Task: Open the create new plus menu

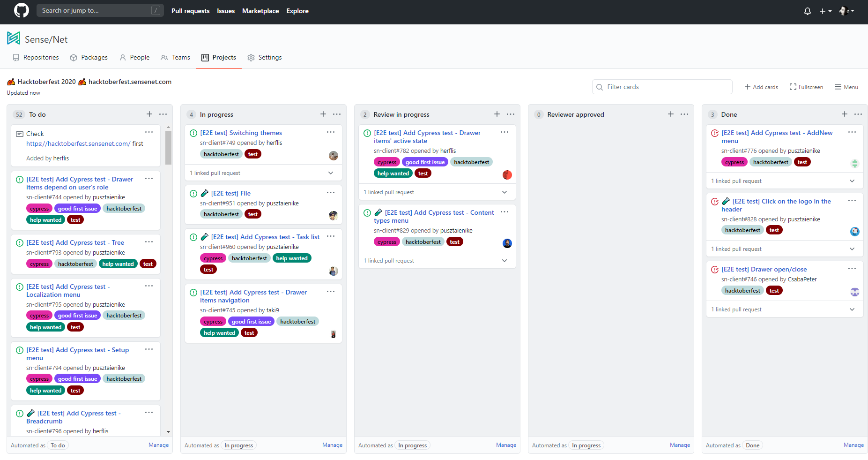Action: tap(825, 11)
